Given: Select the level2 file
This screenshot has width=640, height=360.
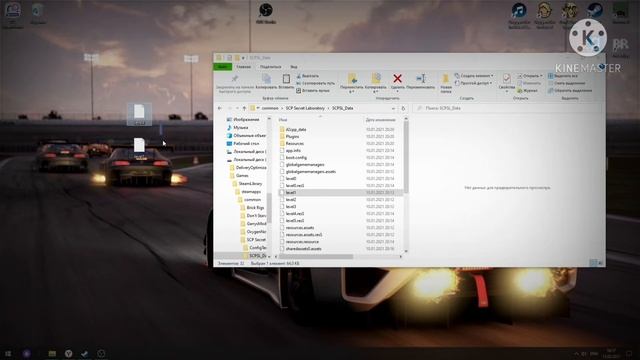Looking at the screenshot, I should 288,200.
